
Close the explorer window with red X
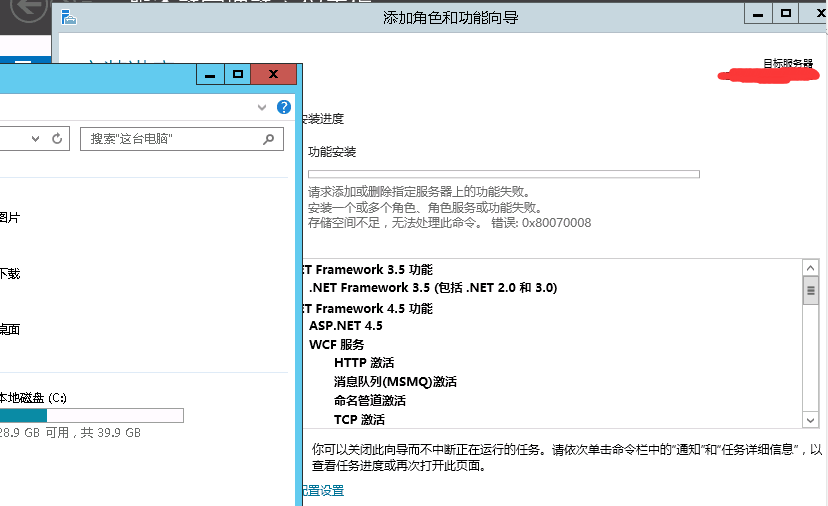coord(274,74)
